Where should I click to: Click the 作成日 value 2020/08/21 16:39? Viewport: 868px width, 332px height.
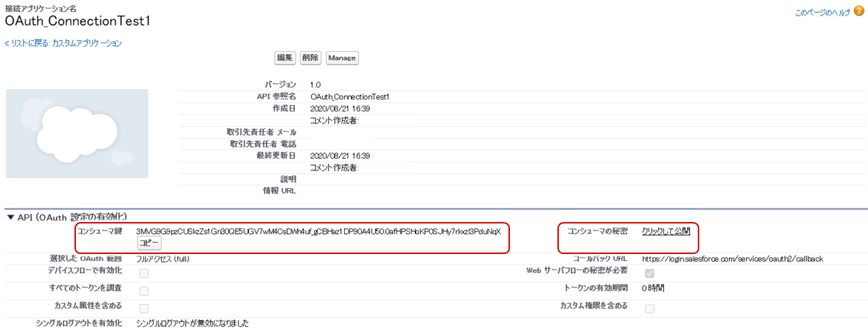340,109
